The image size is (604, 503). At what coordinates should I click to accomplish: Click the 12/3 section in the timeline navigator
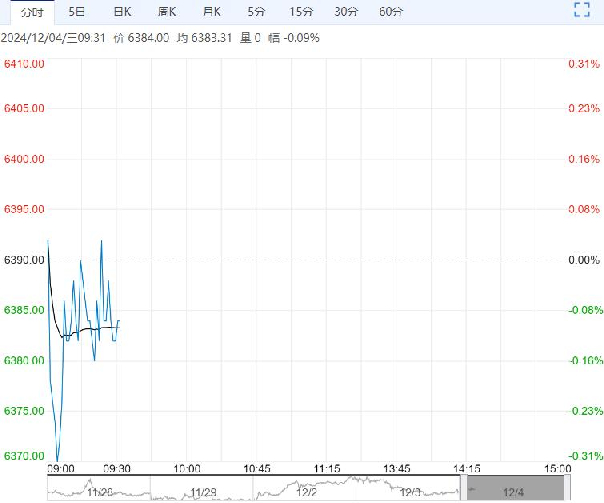coord(410,490)
